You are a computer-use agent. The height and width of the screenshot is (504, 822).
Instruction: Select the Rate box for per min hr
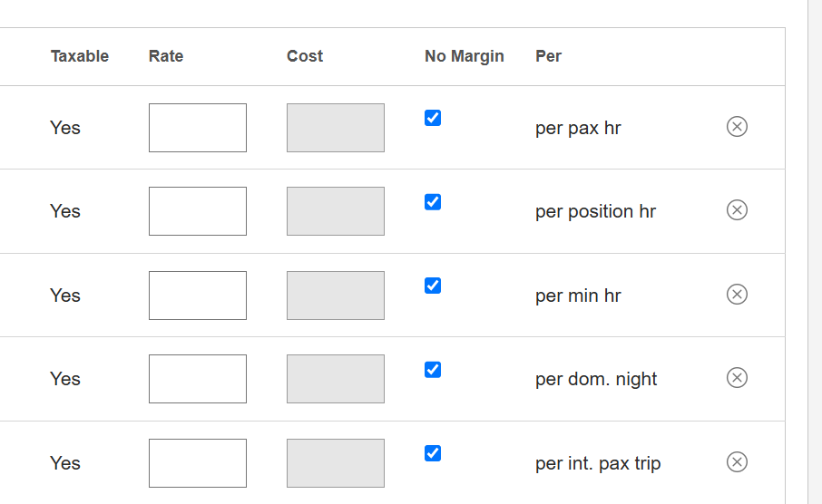pyautogui.click(x=198, y=296)
